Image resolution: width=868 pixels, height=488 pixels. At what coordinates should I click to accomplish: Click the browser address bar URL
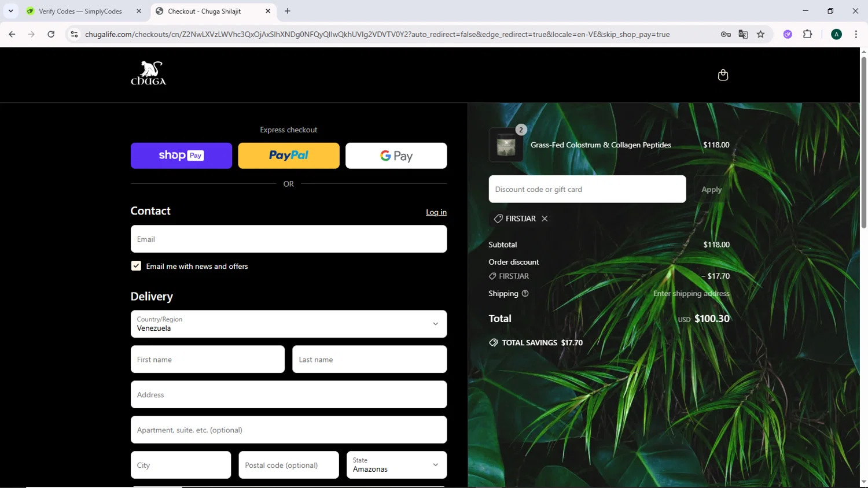tap(377, 34)
